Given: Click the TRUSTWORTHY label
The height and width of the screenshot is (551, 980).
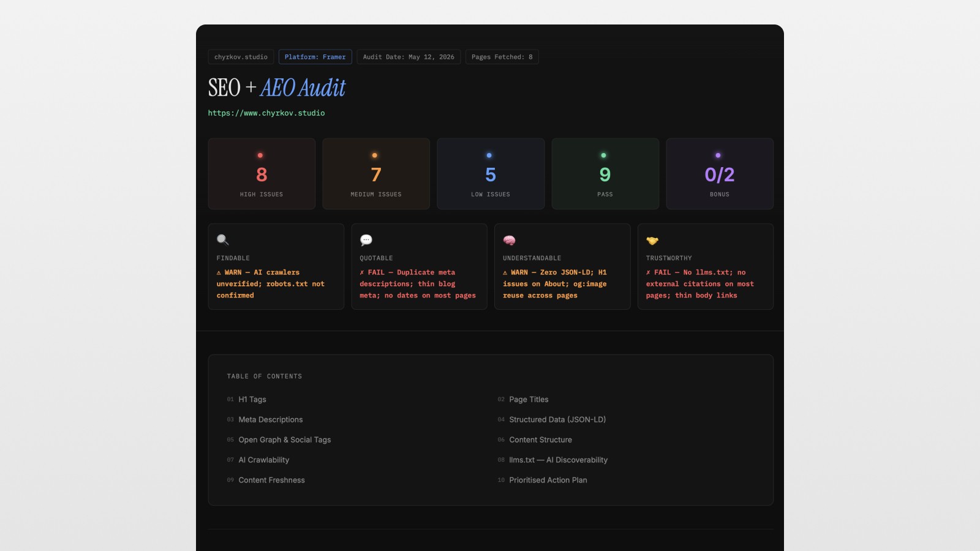Looking at the screenshot, I should coord(669,258).
